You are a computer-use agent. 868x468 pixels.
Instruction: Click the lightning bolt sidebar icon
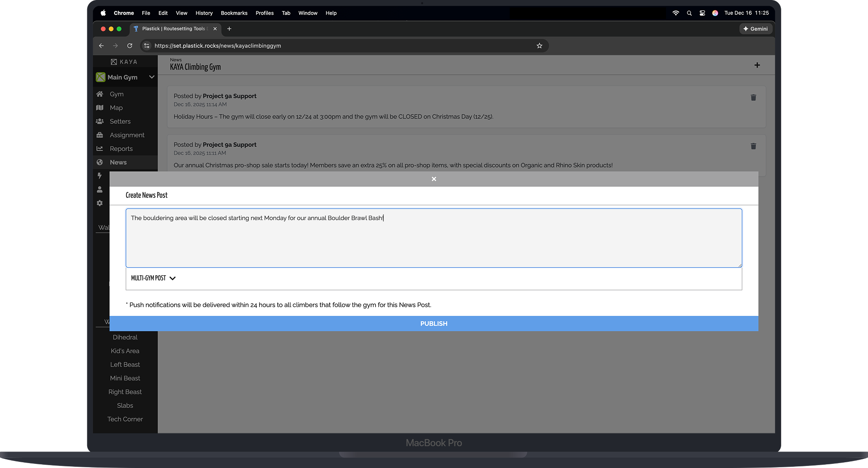click(100, 176)
